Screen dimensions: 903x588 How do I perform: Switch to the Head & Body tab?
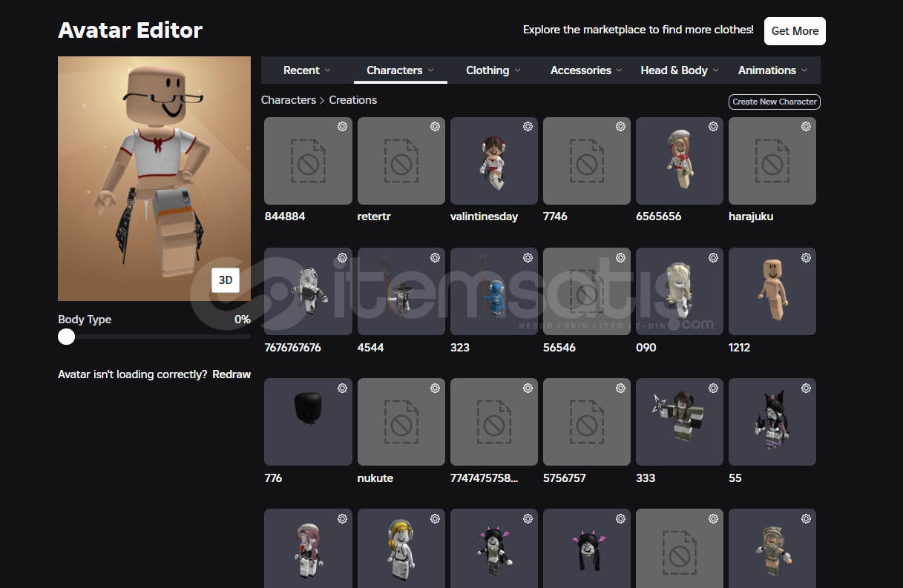680,70
